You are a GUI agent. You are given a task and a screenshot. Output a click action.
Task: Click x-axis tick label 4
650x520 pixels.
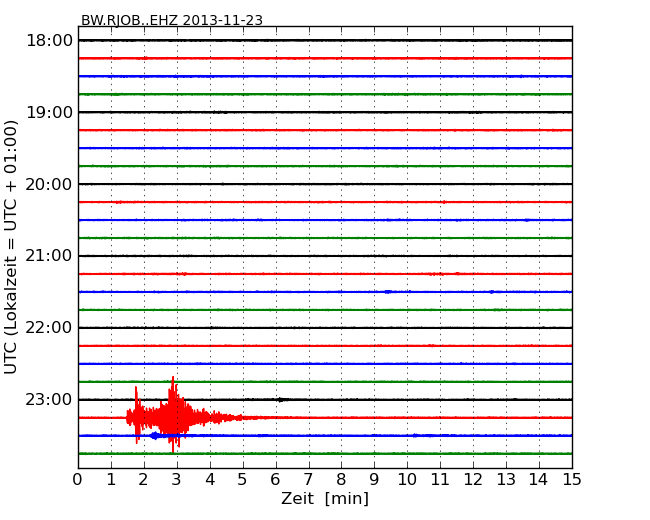coord(210,480)
